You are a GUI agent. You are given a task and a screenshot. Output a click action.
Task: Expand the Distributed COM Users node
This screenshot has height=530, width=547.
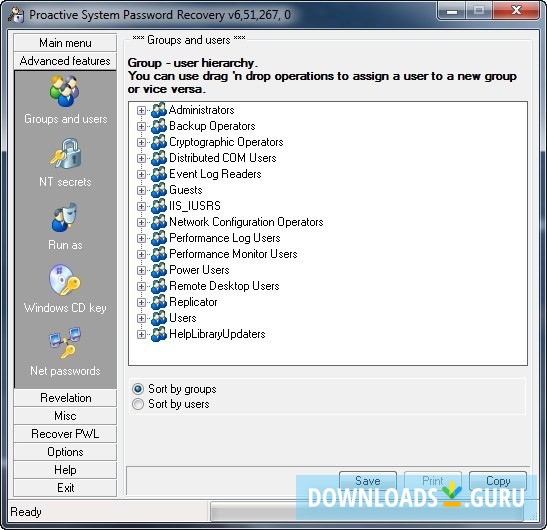tap(141, 158)
